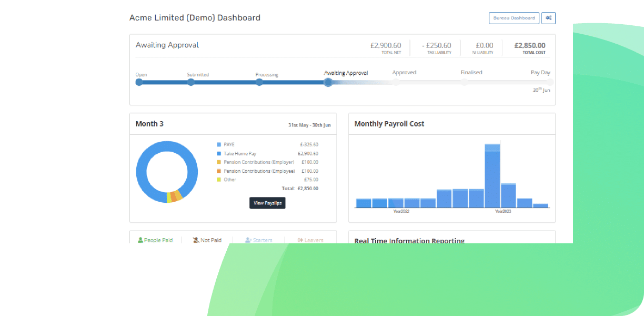Click the Leavers exit icon
Image resolution: width=644 pixels, height=316 pixels.
coord(300,240)
